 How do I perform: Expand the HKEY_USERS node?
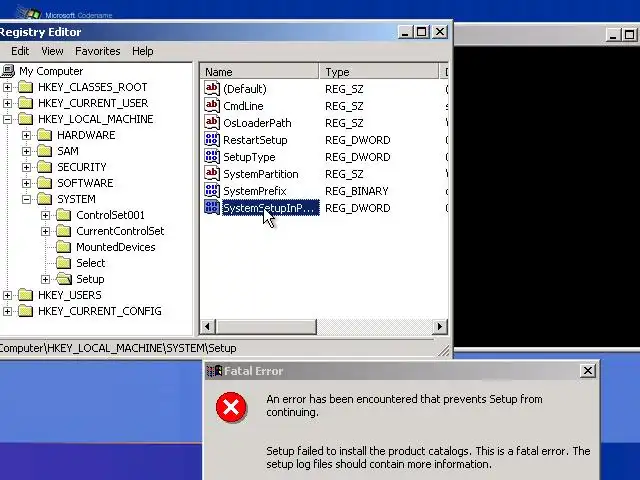(x=7, y=295)
